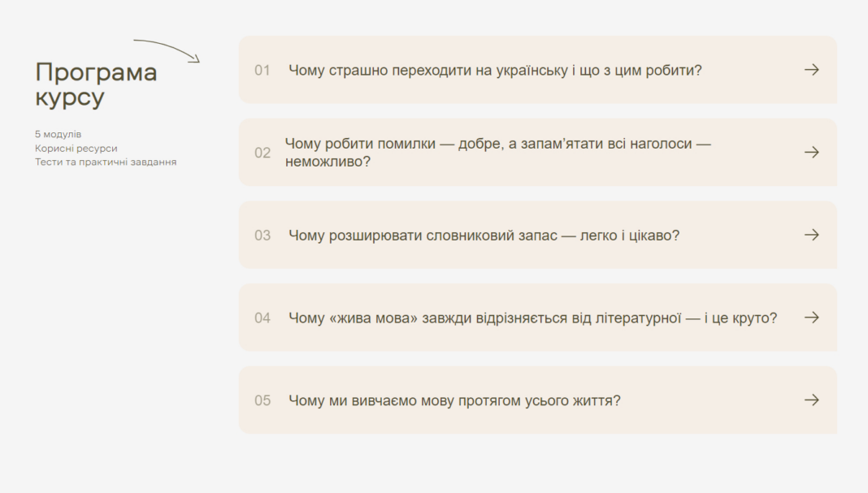Select the number 04 label
Image resolution: width=868 pixels, height=493 pixels.
tap(263, 318)
